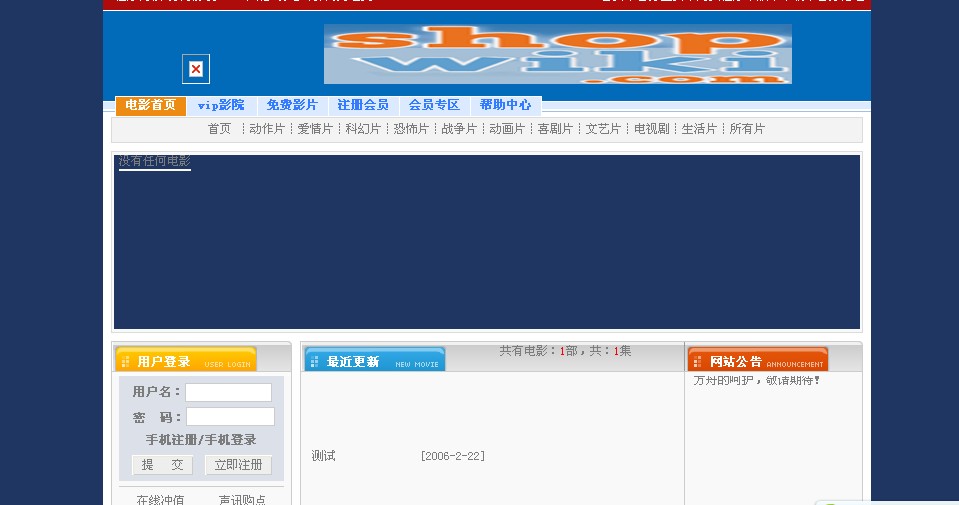Viewport: 959px width, 505px height.
Task: Open the 在线冲值 link
Action: (x=160, y=499)
